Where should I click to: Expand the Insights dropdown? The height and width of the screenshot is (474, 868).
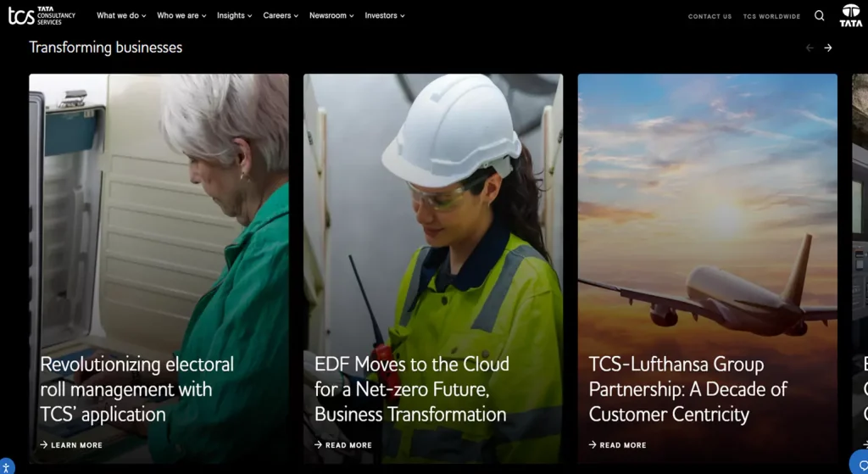pos(234,15)
